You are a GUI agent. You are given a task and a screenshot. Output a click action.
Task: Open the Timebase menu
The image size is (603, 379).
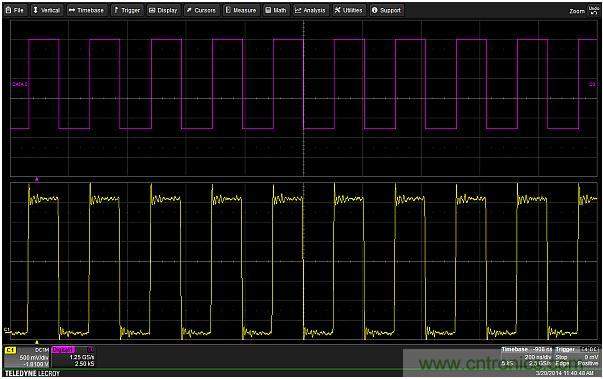pyautogui.click(x=87, y=10)
